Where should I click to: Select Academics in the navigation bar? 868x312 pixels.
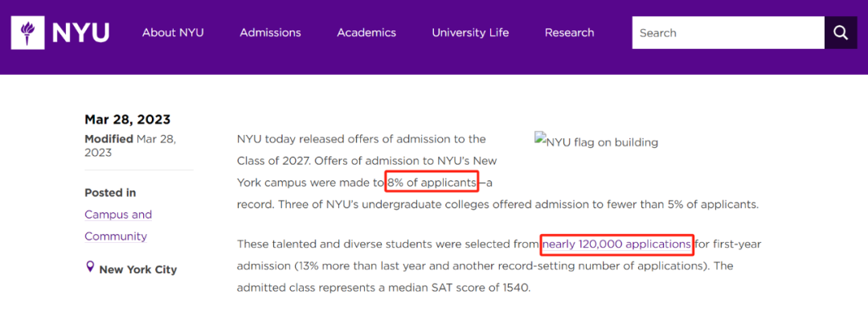tap(366, 33)
